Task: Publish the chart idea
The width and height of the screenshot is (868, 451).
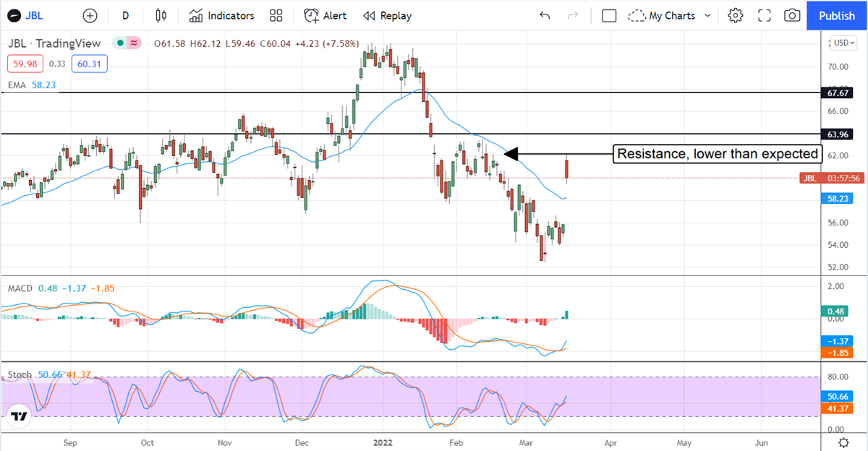Action: tap(837, 15)
